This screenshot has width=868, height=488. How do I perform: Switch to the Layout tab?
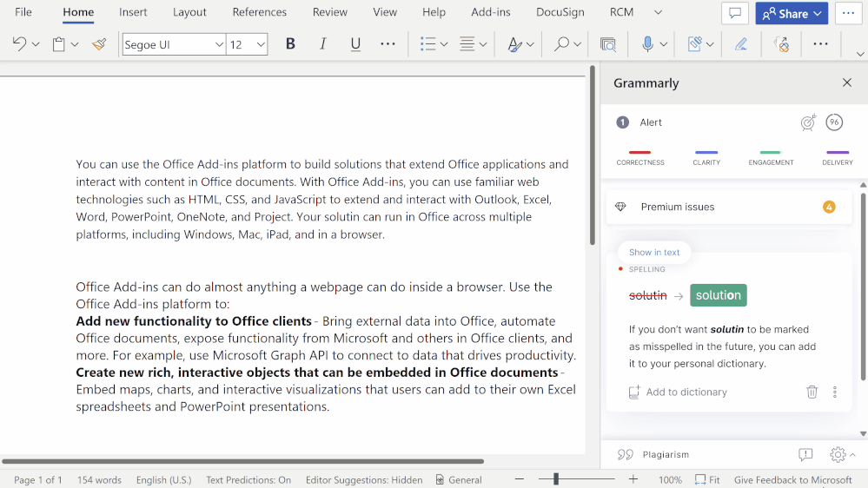coord(189,12)
